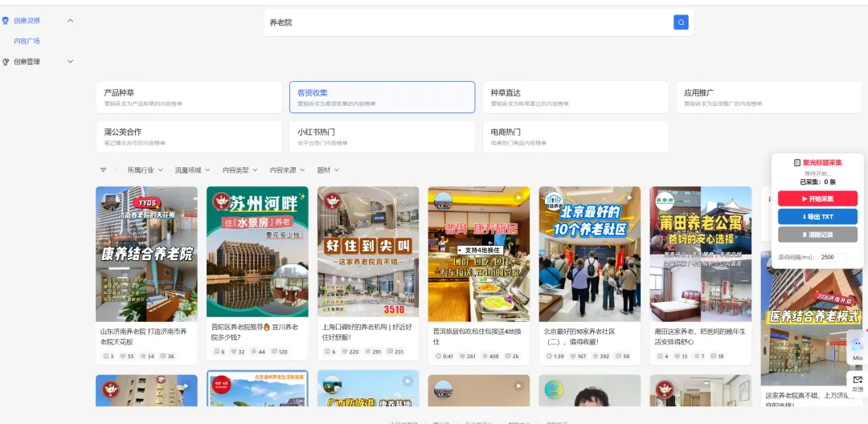
Task: Click the blue 导出 TXT button
Action: [x=817, y=216]
